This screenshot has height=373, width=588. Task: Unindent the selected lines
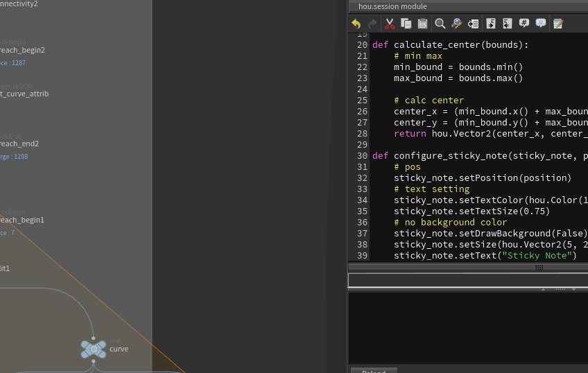(x=507, y=24)
